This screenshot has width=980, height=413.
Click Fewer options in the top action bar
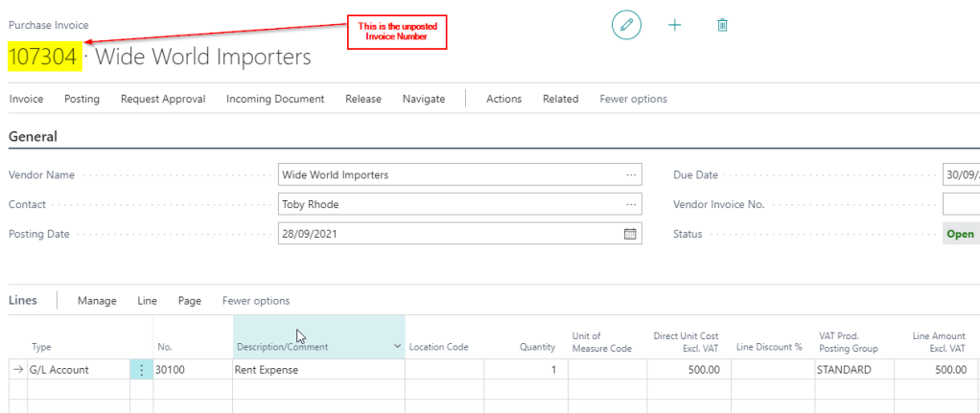(633, 99)
